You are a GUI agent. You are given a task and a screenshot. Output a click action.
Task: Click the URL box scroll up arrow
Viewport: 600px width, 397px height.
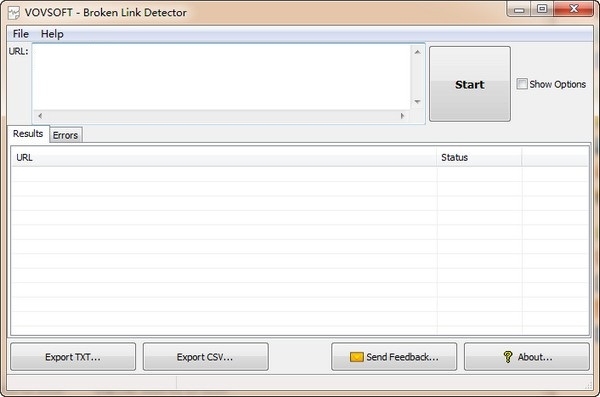coord(417,52)
